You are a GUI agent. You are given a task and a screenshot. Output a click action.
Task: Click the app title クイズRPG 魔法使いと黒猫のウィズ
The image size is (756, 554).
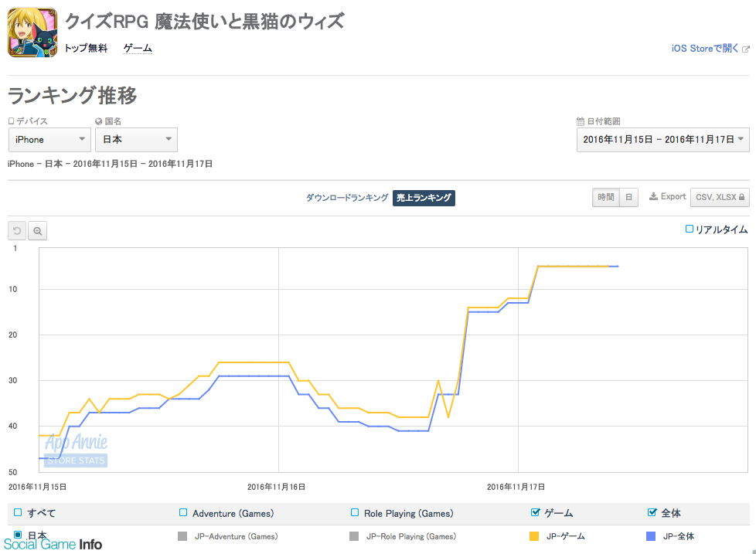click(204, 21)
